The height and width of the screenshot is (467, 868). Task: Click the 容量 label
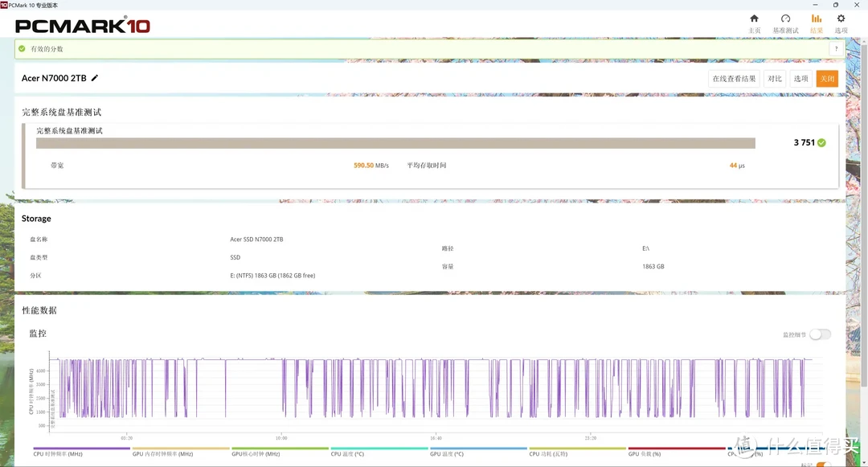click(448, 267)
